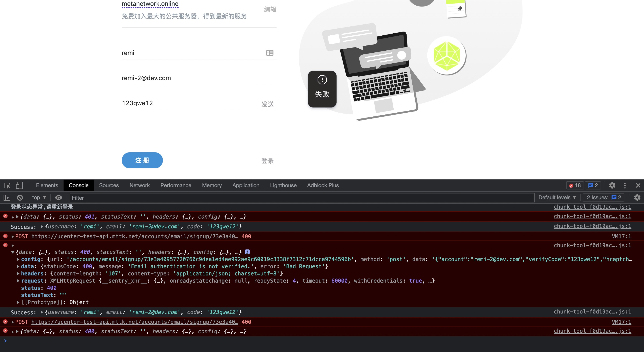
Task: Click the blue info icon beside expanded object
Action: (247, 252)
